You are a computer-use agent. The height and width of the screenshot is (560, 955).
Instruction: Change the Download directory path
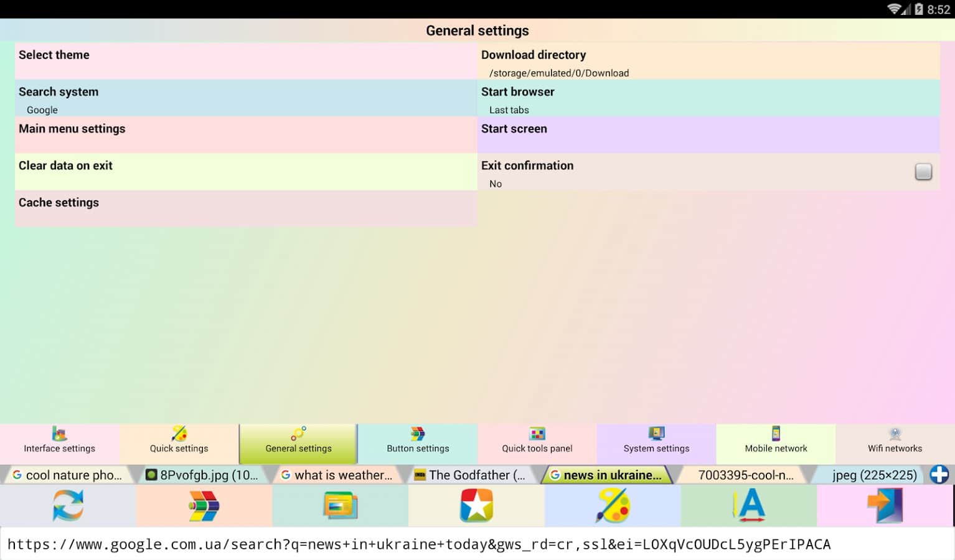pos(708,61)
